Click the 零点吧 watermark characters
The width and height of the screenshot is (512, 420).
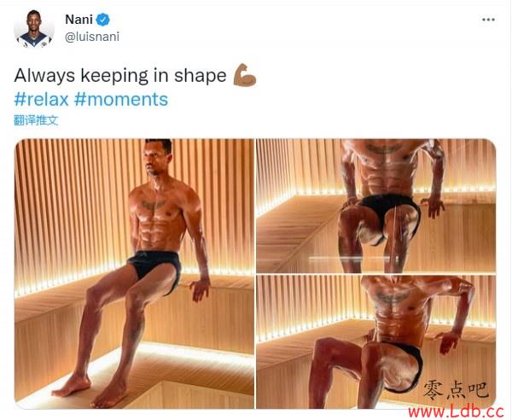(456, 390)
